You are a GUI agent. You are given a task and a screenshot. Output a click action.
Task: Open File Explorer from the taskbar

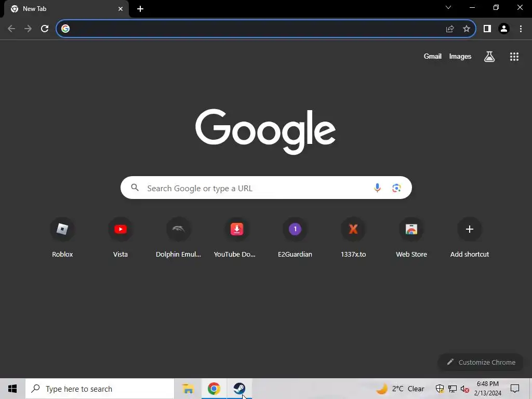188,389
